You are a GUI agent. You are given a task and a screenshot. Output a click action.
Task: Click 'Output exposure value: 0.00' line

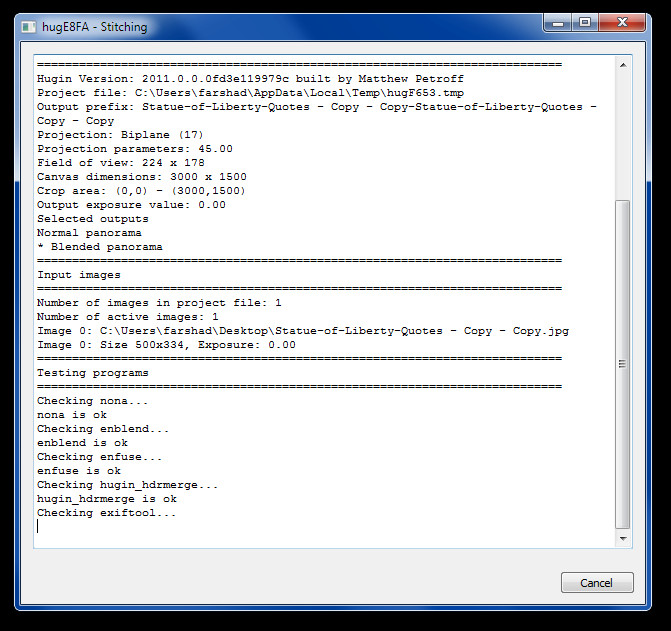131,205
